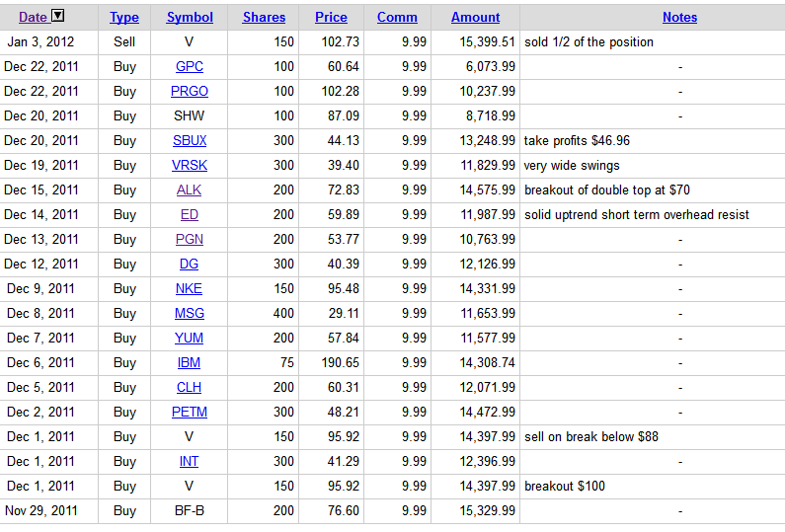Open the MSG symbol link

click(x=190, y=313)
